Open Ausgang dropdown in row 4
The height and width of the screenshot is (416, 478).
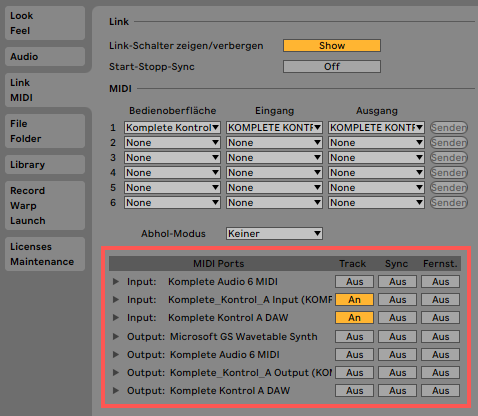(x=376, y=173)
